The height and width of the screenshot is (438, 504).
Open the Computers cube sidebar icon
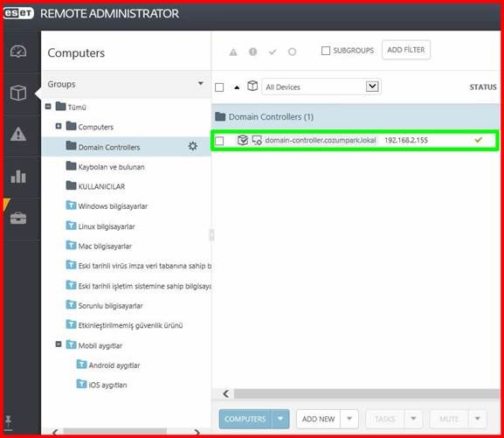pos(18,93)
